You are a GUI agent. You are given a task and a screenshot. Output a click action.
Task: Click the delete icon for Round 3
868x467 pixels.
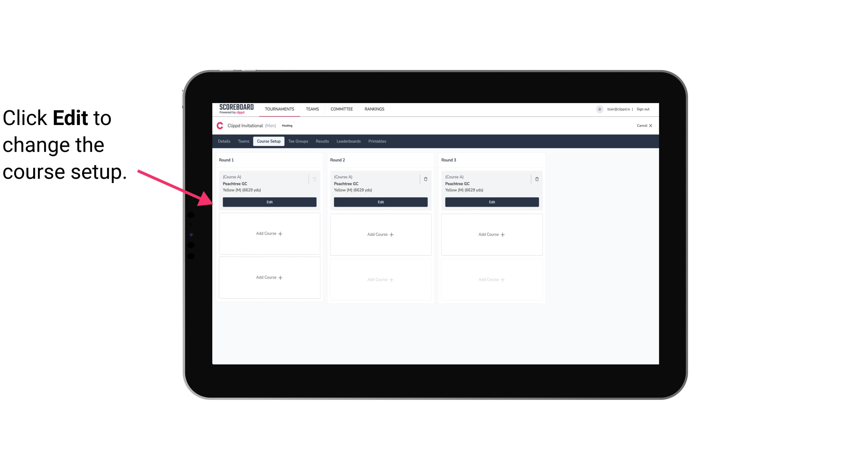[x=536, y=179]
